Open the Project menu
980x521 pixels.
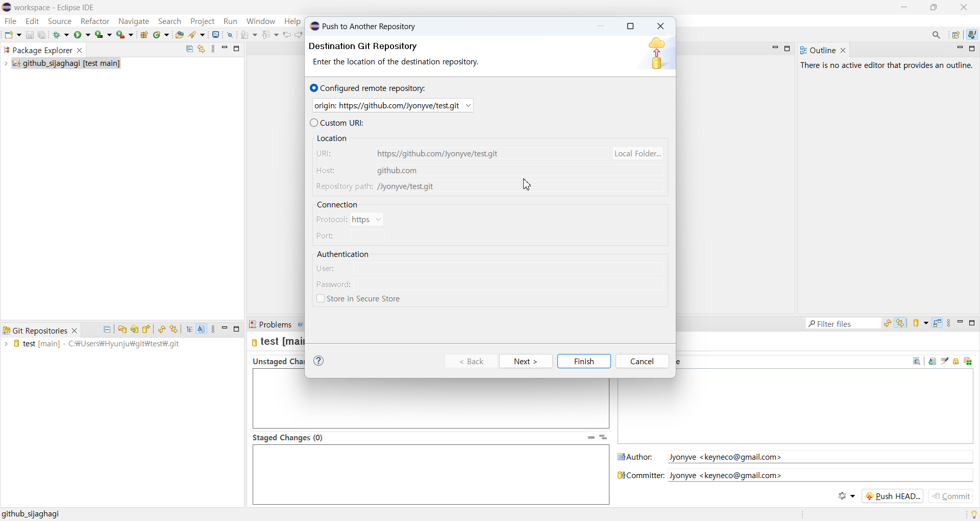click(x=203, y=21)
